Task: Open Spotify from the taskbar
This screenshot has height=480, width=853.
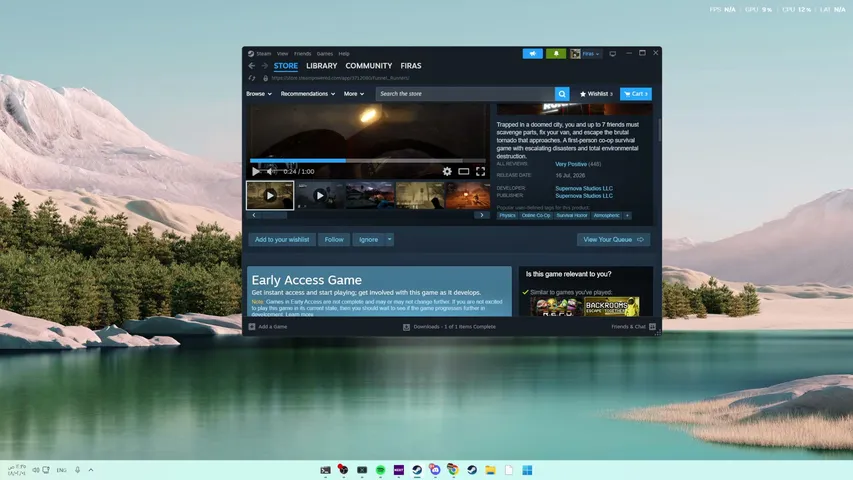Action: [x=381, y=470]
